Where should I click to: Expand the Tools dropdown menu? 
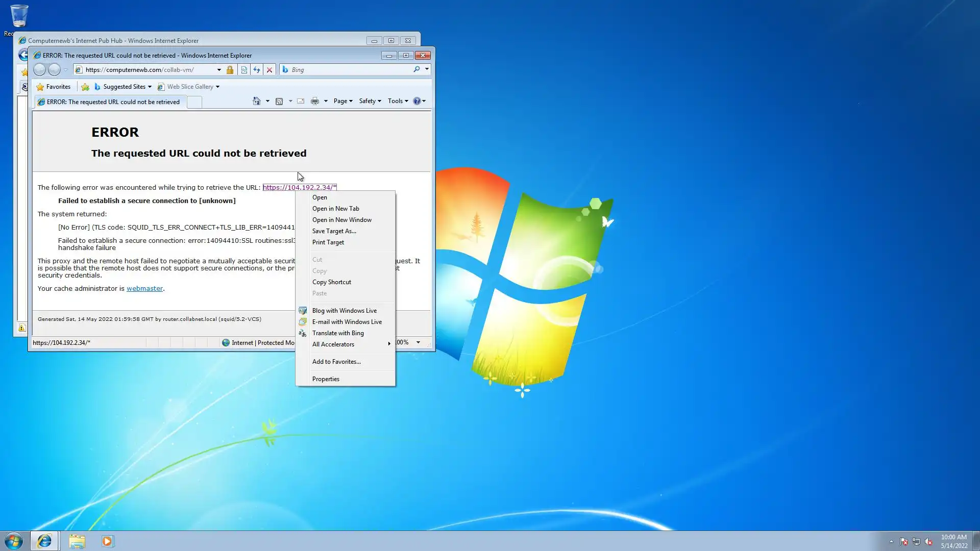click(x=398, y=101)
